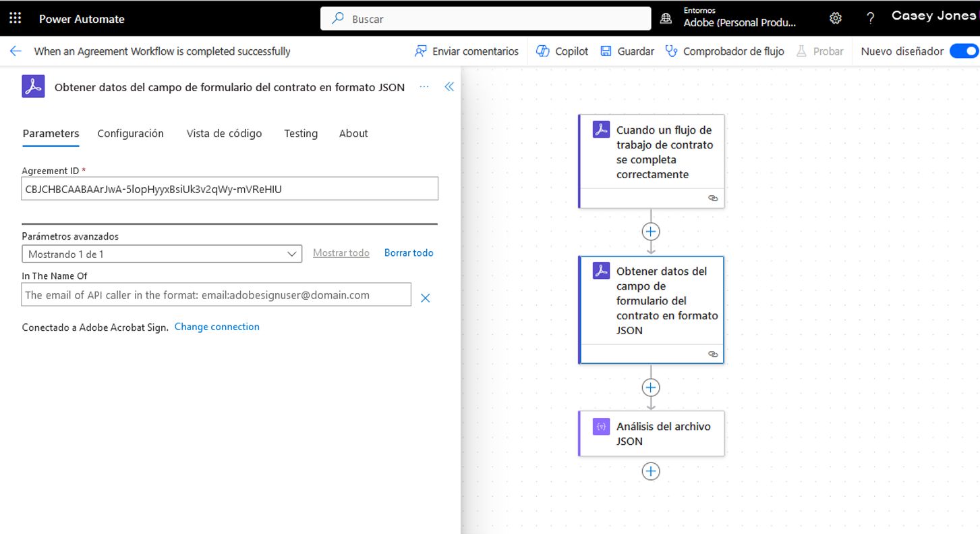Click the Comprobador de flujo stethoscope icon
Image resolution: width=980 pixels, height=534 pixels.
(671, 51)
